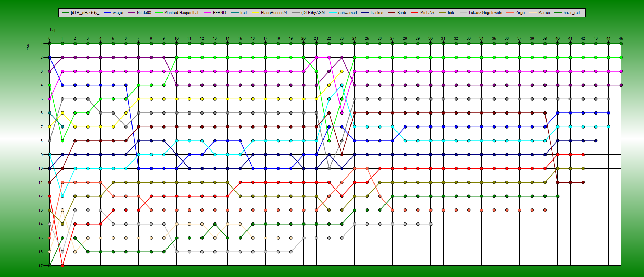This screenshot has height=277, width=644.
Task: Click last Zirgo marker at lap 39 position 13
Action: [x=545, y=210]
